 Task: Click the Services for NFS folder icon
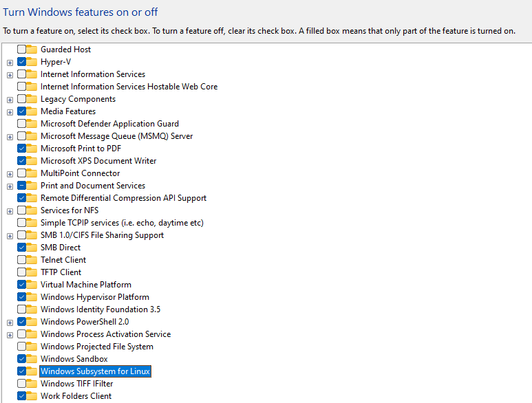point(32,210)
